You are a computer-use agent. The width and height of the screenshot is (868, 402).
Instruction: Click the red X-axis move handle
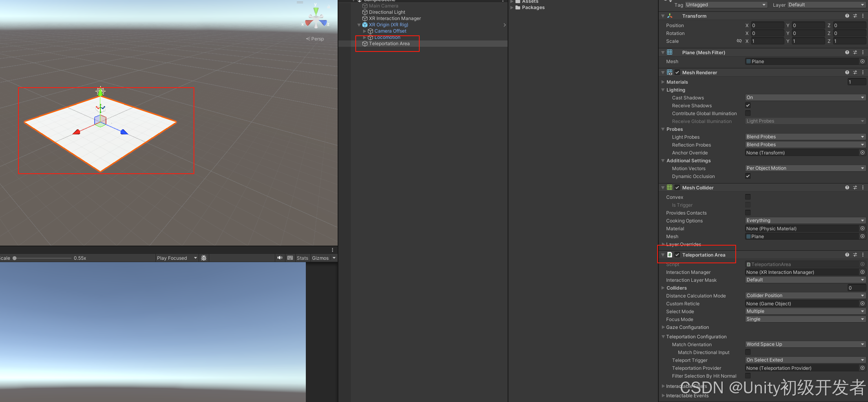point(77,132)
